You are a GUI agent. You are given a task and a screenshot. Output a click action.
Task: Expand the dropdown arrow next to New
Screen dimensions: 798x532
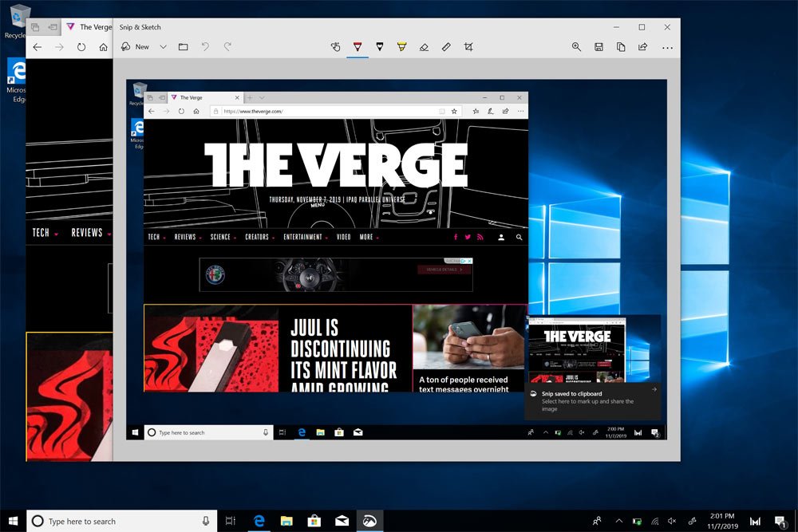coord(163,47)
